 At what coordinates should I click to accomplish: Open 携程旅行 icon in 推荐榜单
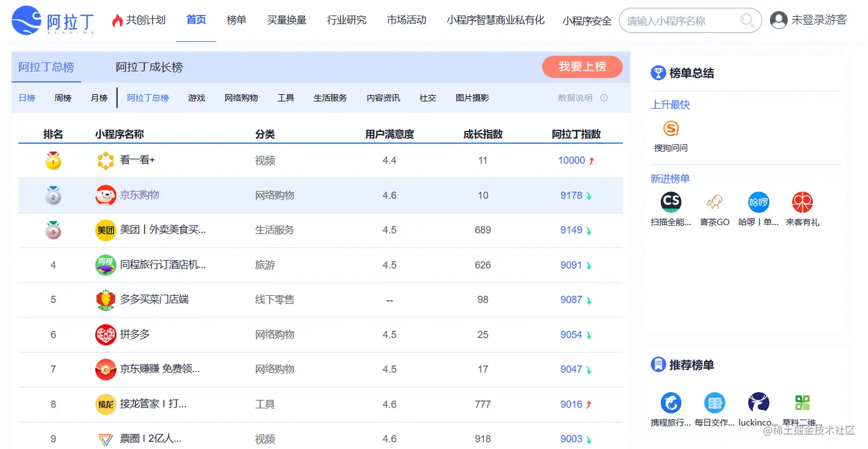click(x=671, y=402)
